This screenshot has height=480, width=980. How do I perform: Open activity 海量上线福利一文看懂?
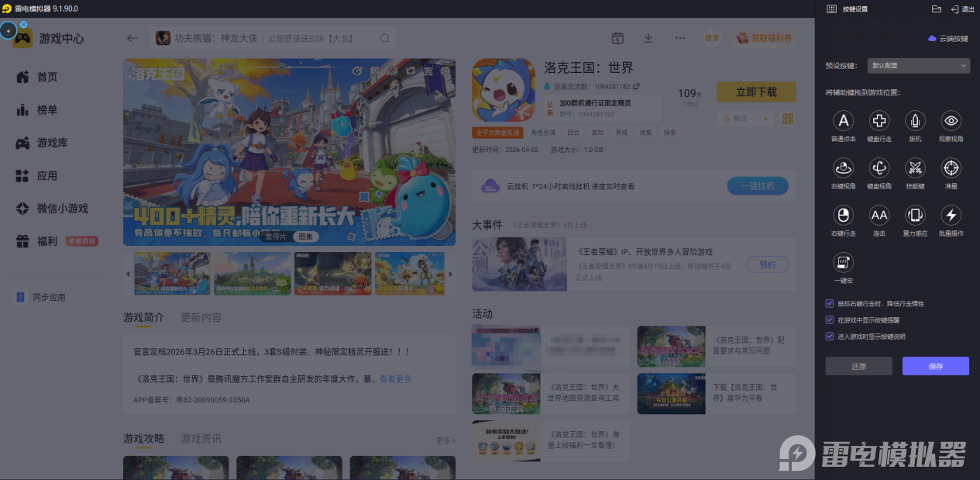pyautogui.click(x=551, y=440)
